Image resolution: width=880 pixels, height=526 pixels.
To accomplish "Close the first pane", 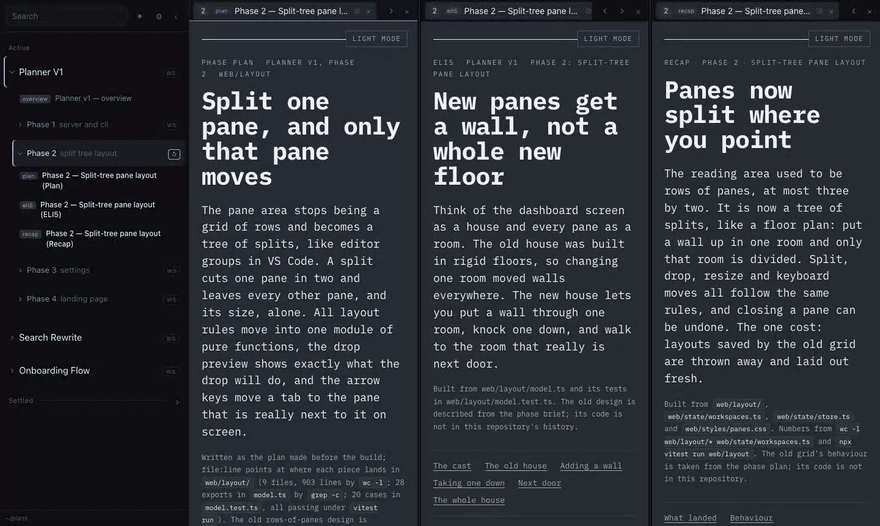I will pyautogui.click(x=407, y=11).
